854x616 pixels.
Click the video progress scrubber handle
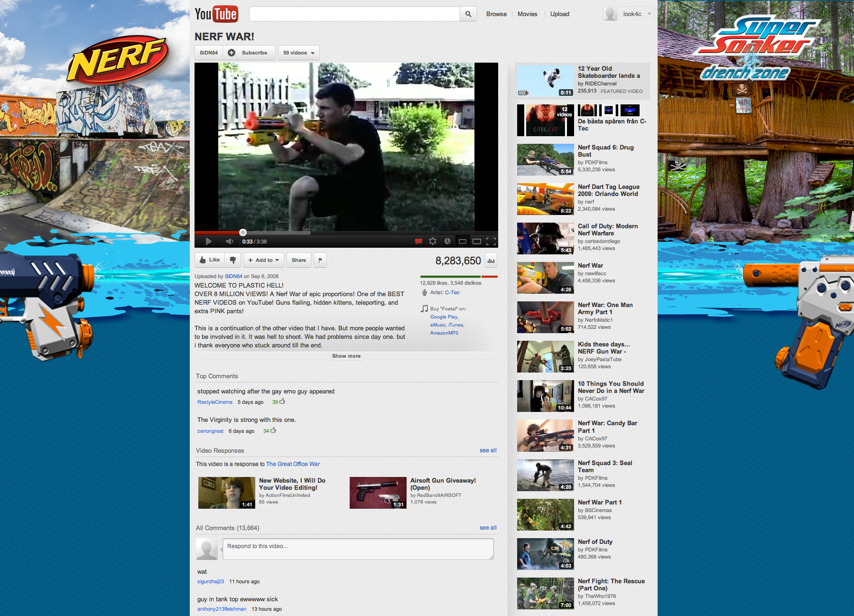click(243, 233)
